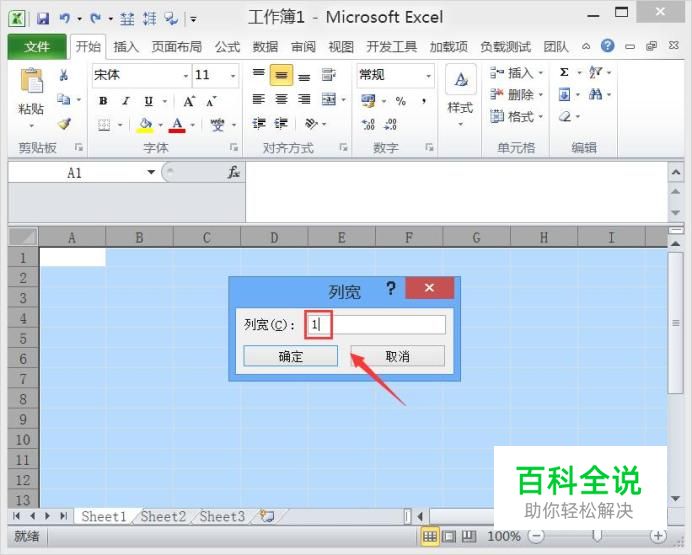Apply Percent style
The height and width of the screenshot is (555, 692).
coord(401,101)
